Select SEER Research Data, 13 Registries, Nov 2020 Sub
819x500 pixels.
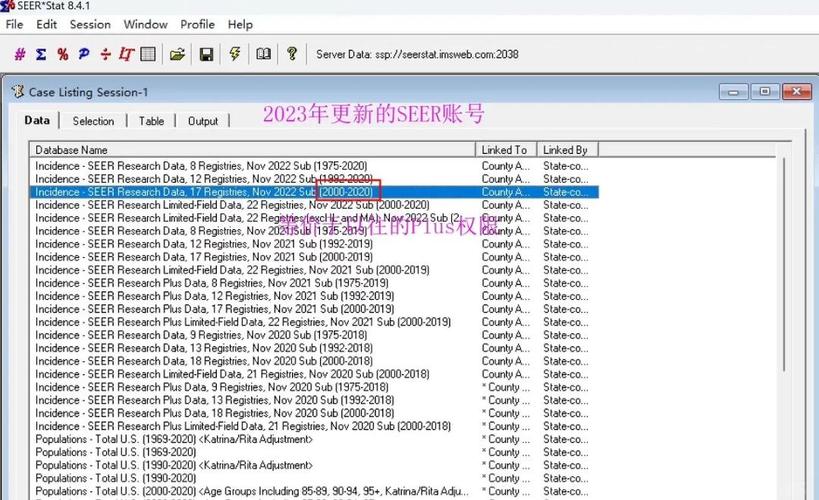pos(204,348)
